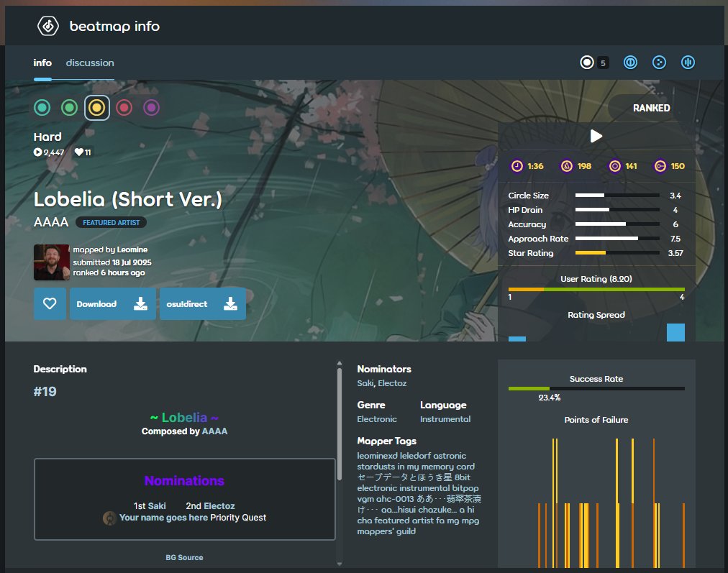Pick the red difficulty circle
728x573 pixels.
[124, 108]
